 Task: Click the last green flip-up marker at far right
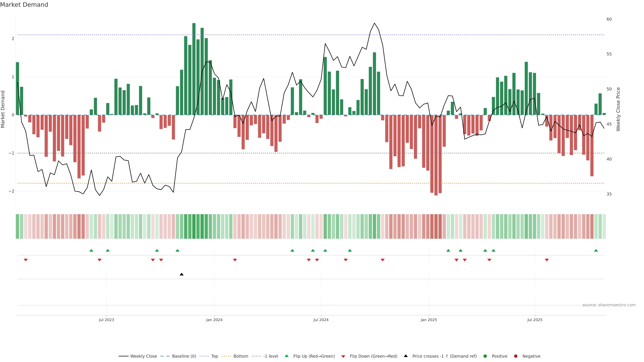596,251
